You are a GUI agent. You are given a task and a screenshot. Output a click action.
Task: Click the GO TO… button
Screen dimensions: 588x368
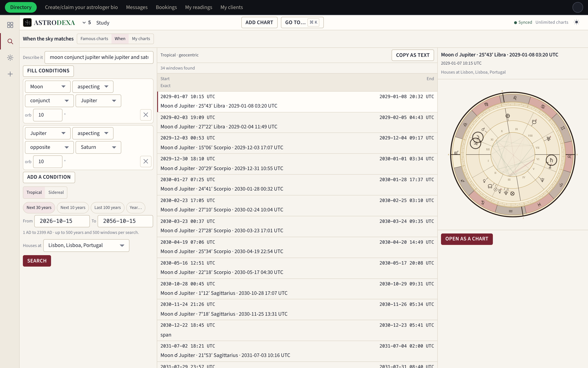tap(302, 22)
